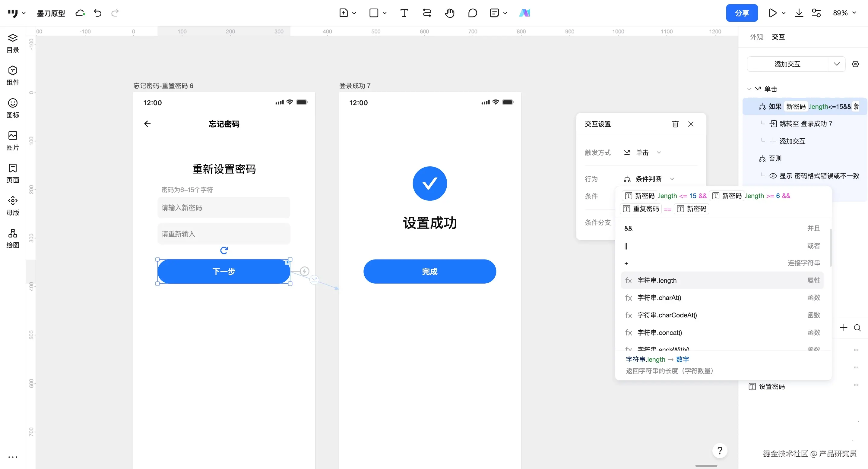Open the 89% zoom level dropdown
Image resolution: width=868 pixels, height=469 pixels.
point(844,13)
